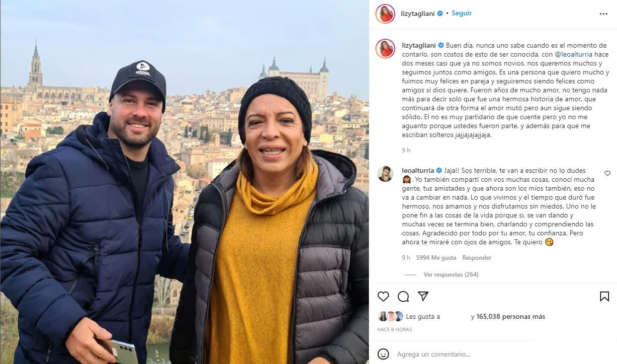The height and width of the screenshot is (364, 617).
Task: Save post with the bookmark icon
Action: coord(604,296)
